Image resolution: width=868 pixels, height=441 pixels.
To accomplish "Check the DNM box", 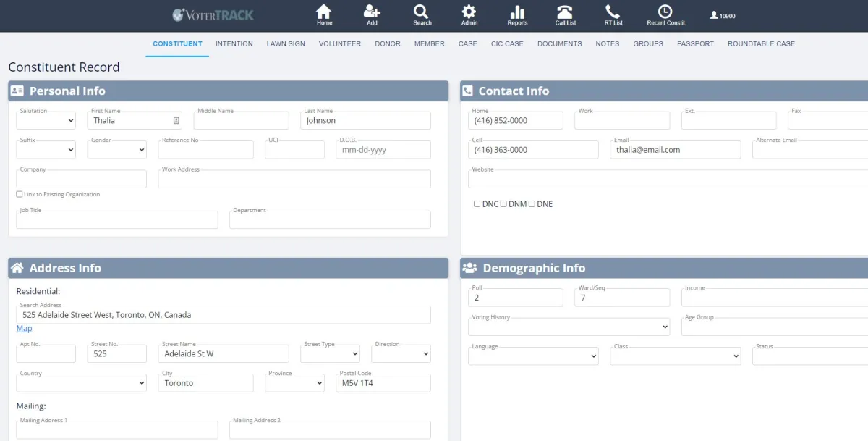I will (503, 204).
